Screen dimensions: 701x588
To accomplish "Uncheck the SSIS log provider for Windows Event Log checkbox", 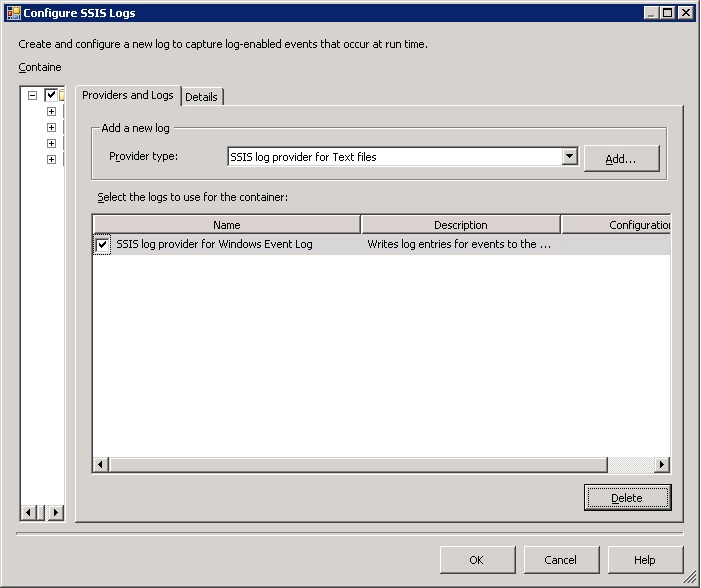I will click(x=102, y=245).
